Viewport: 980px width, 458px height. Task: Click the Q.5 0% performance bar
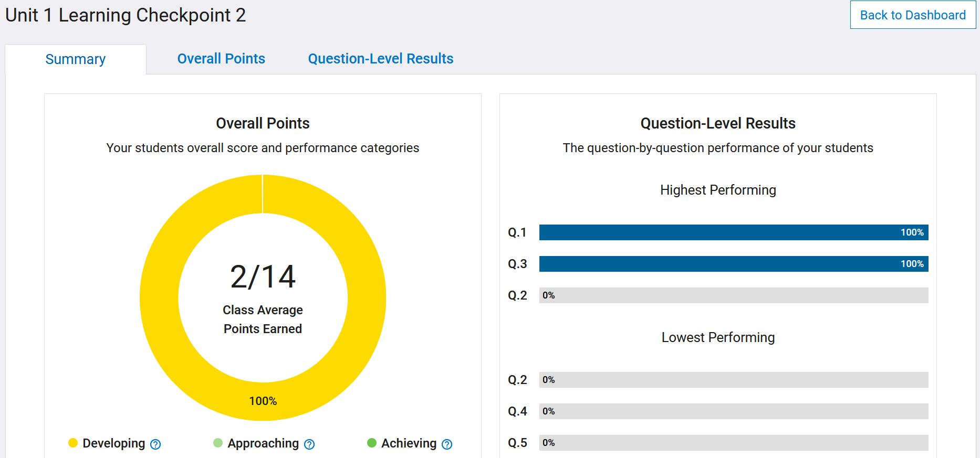[733, 443]
